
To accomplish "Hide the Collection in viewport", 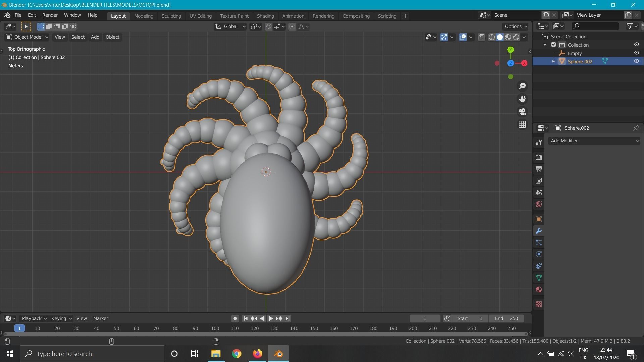I will tap(636, 45).
